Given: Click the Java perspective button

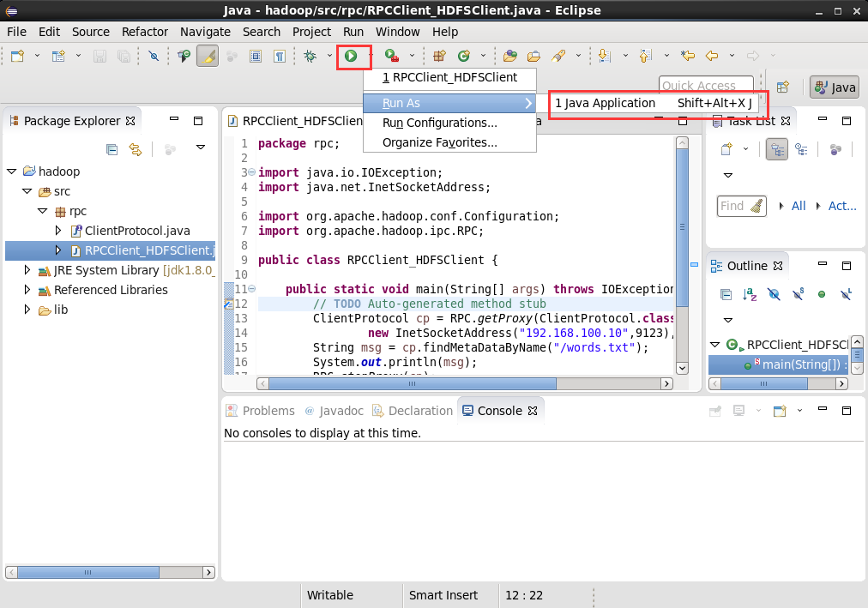Looking at the screenshot, I should pos(835,87).
